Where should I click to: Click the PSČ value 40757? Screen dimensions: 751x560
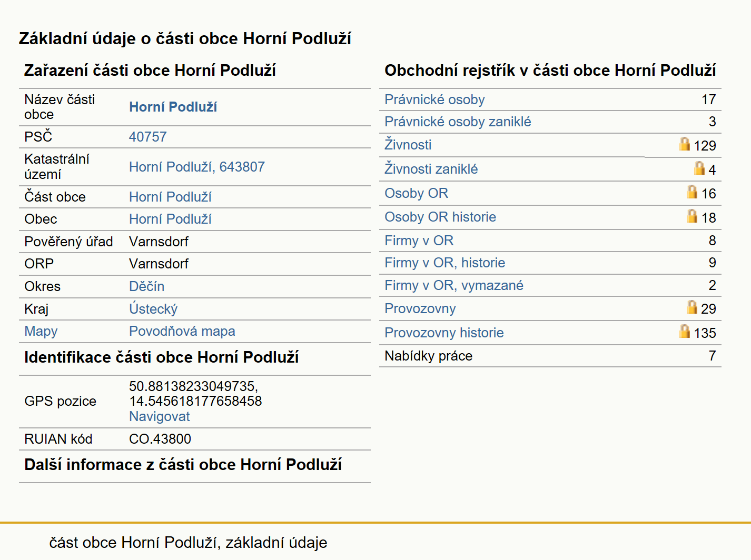(147, 137)
